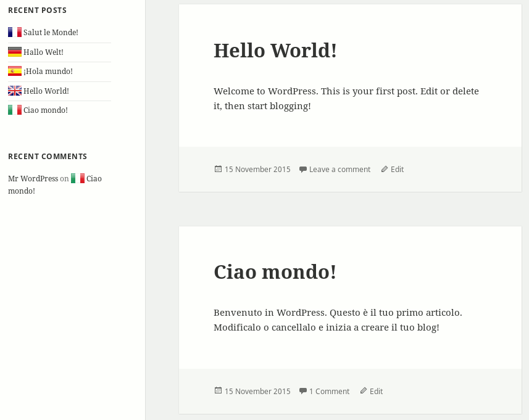Viewport: 529px width, 420px height.
Task: Click the calendar icon under Hello World! post
Action: [x=218, y=169]
